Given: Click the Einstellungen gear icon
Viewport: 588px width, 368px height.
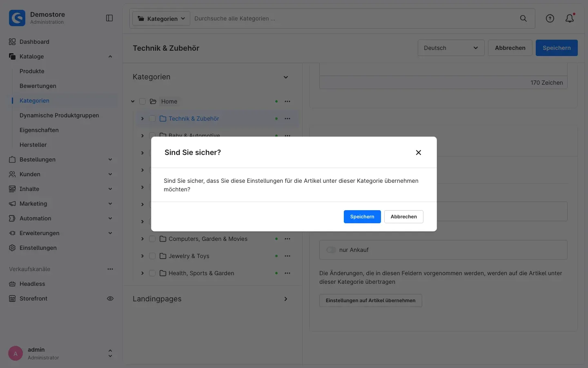Looking at the screenshot, I should (x=12, y=248).
